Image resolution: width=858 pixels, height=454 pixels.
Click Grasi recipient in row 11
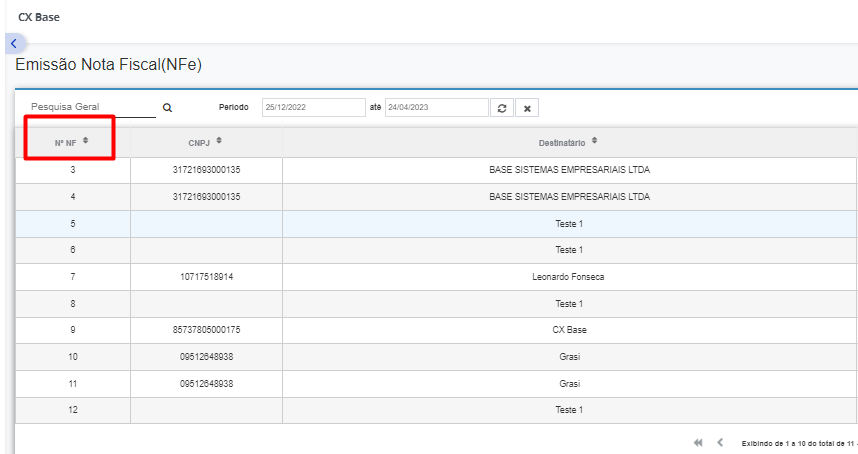click(569, 383)
